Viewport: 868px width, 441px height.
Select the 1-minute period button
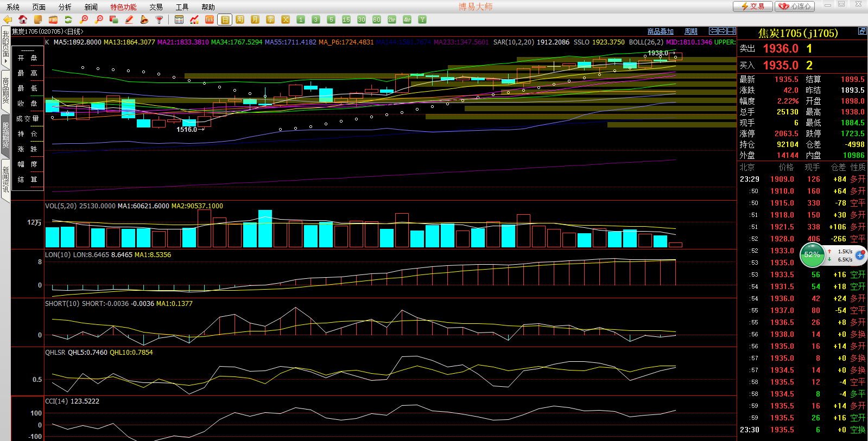pos(301,20)
